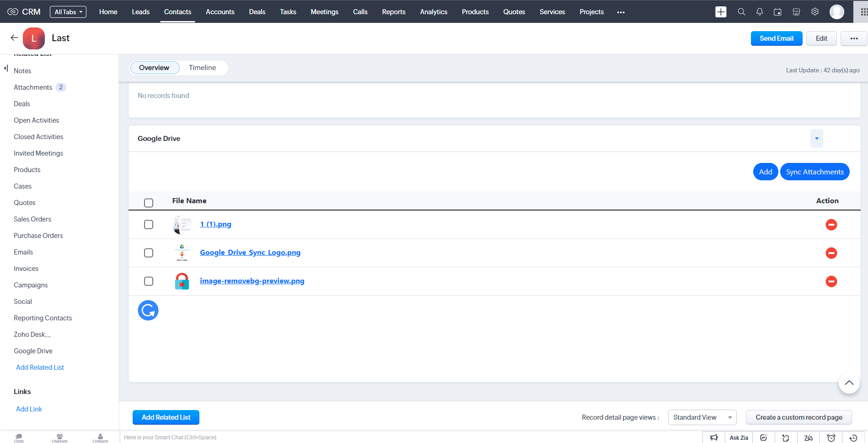The image size is (868, 443).
Task: Open the user profile avatar
Action: point(837,12)
